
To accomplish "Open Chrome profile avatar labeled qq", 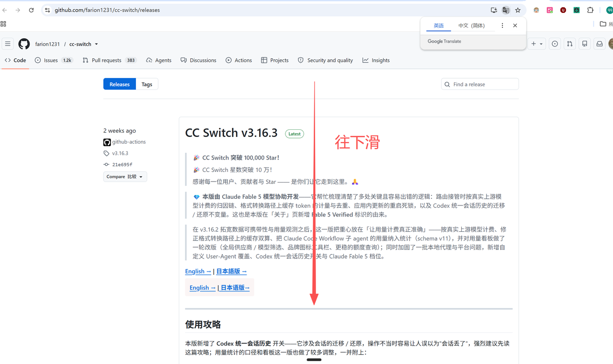I will [610, 10].
